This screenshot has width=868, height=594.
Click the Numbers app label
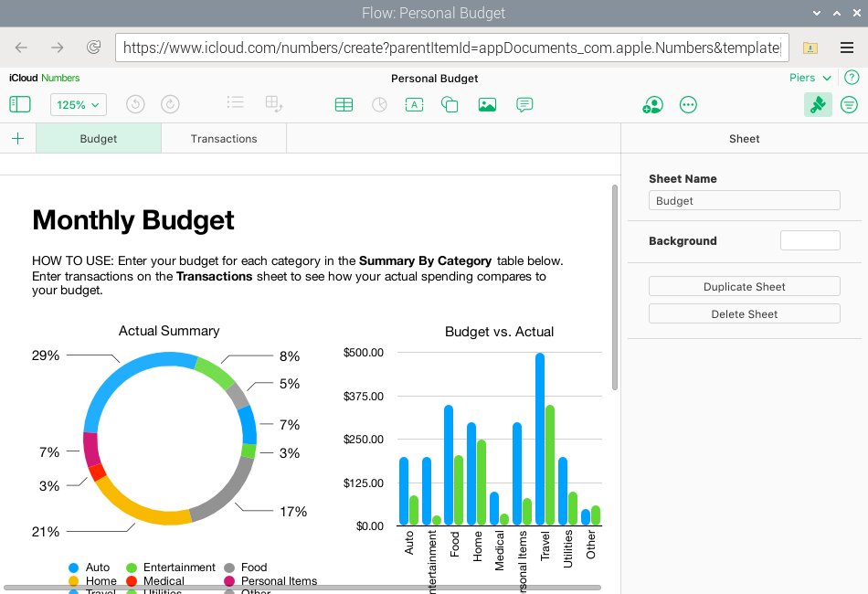(60, 78)
